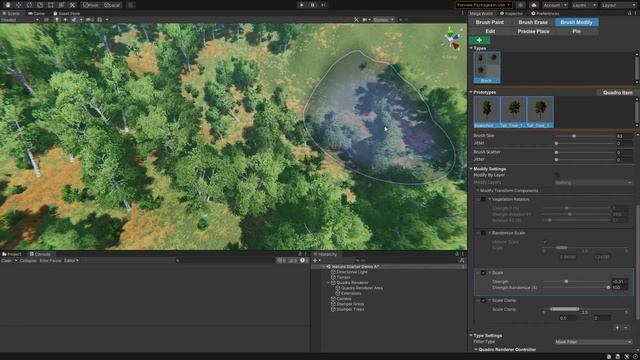Collapse the Types section
Image resolution: width=640 pixels, height=360 pixels.
coord(471,48)
